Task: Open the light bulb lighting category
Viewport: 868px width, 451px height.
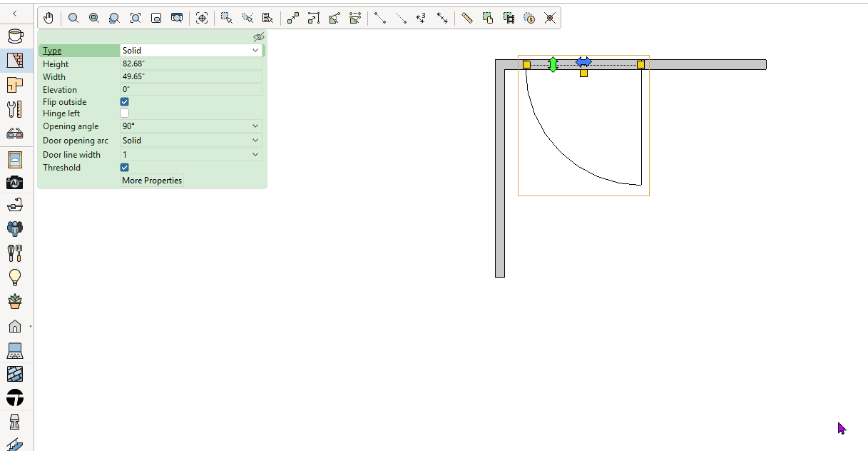Action: point(15,277)
